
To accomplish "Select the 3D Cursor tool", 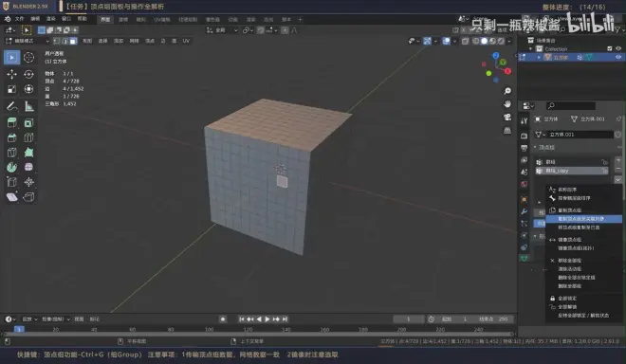I will [28, 58].
